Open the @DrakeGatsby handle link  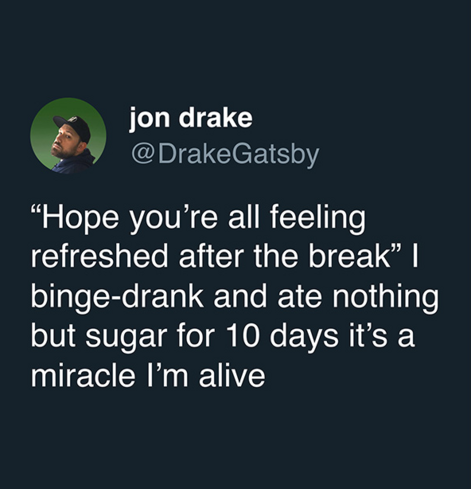[x=225, y=155]
